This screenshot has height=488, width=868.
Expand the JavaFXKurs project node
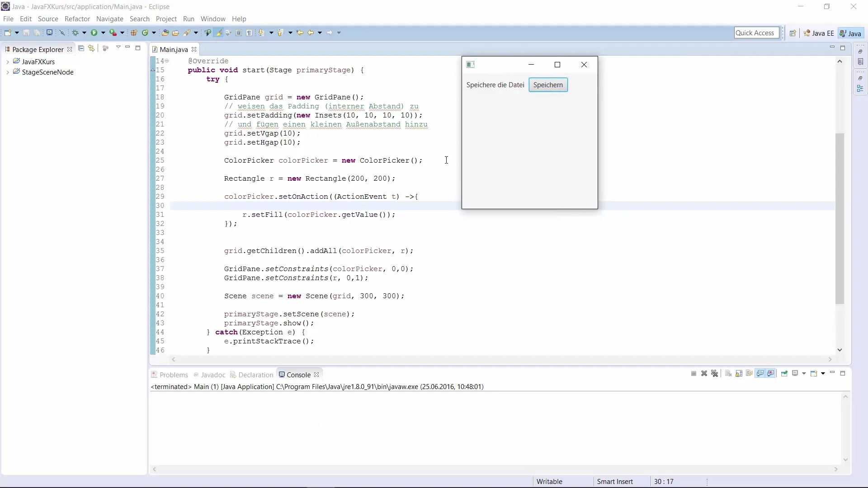click(x=7, y=61)
